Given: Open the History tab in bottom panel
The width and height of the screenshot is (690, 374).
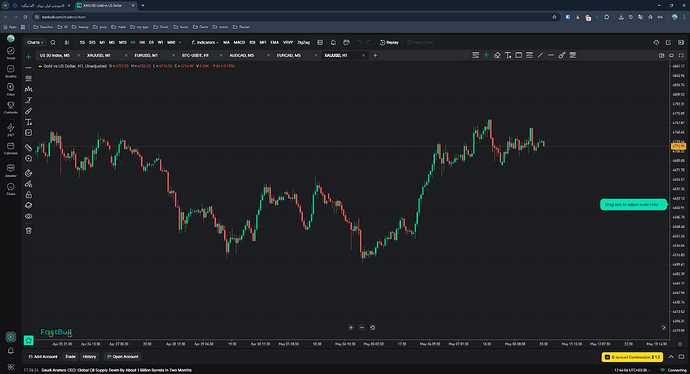Looking at the screenshot, I should pos(89,357).
